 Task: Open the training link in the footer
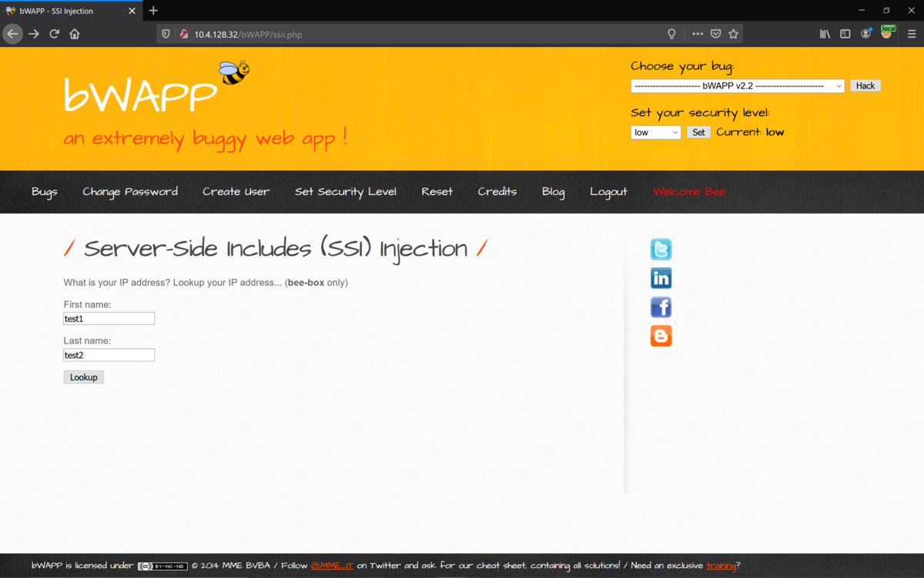click(x=721, y=566)
